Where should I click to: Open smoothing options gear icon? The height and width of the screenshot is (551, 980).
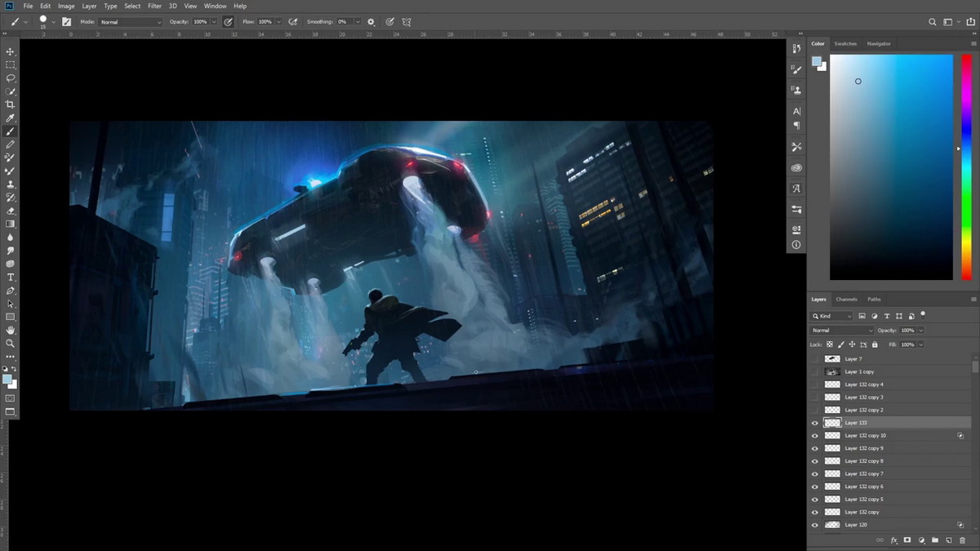point(372,22)
